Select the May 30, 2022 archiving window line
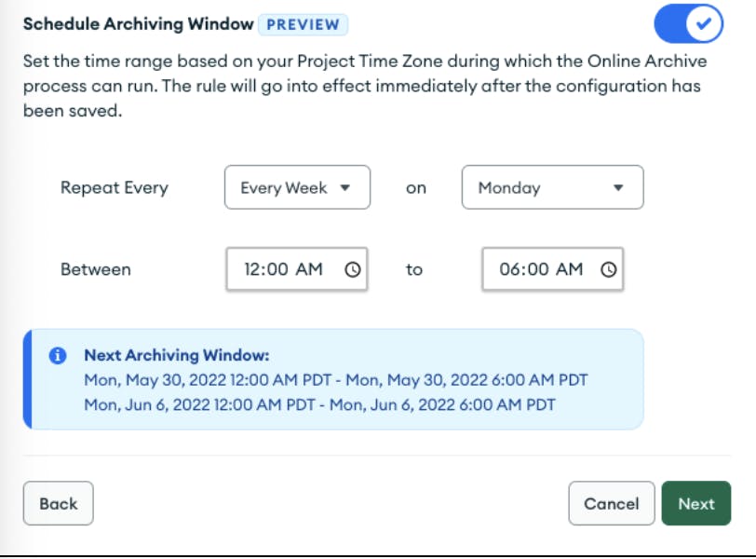This screenshot has height=559, width=756. pyautogui.click(x=335, y=380)
